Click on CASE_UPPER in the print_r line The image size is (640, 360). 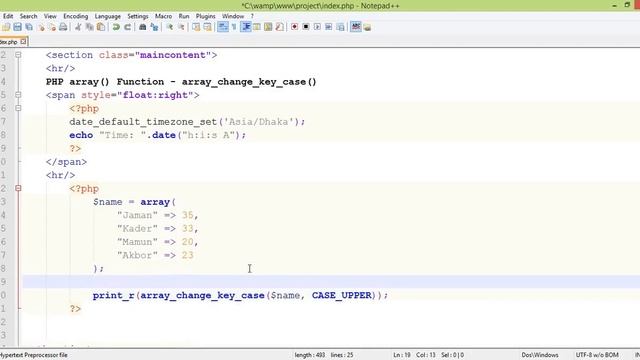pos(342,295)
